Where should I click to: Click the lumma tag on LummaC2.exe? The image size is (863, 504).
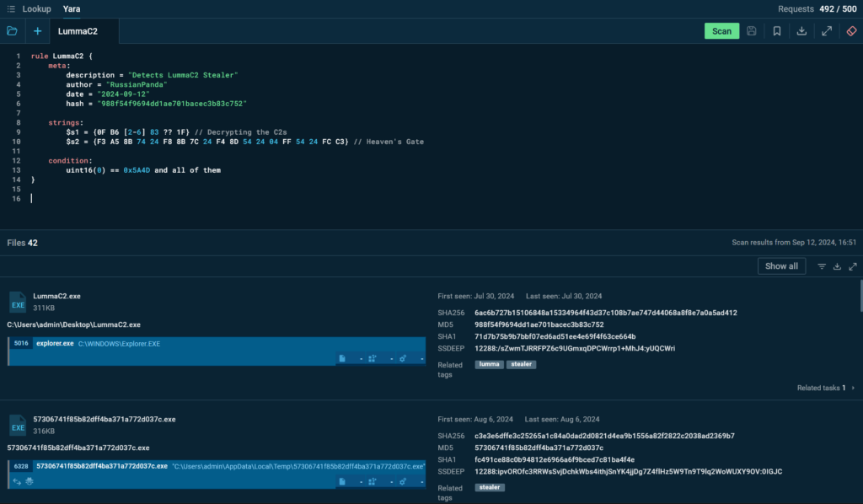(489, 364)
